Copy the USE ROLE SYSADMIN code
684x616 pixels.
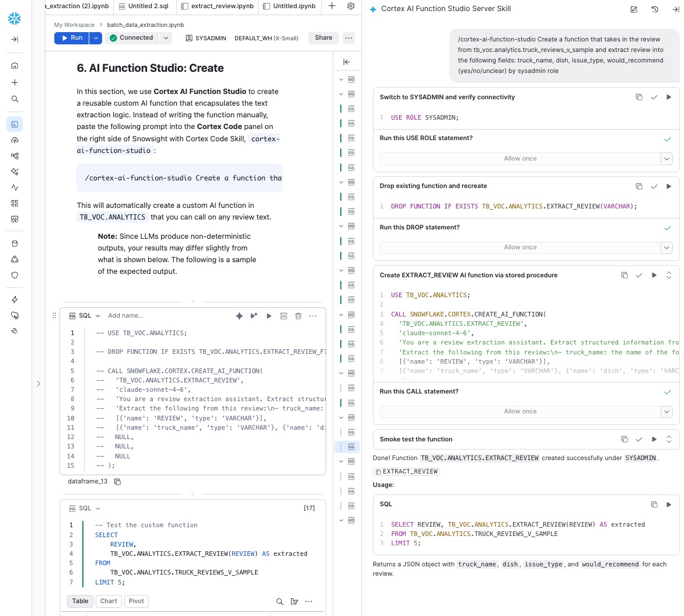click(639, 97)
